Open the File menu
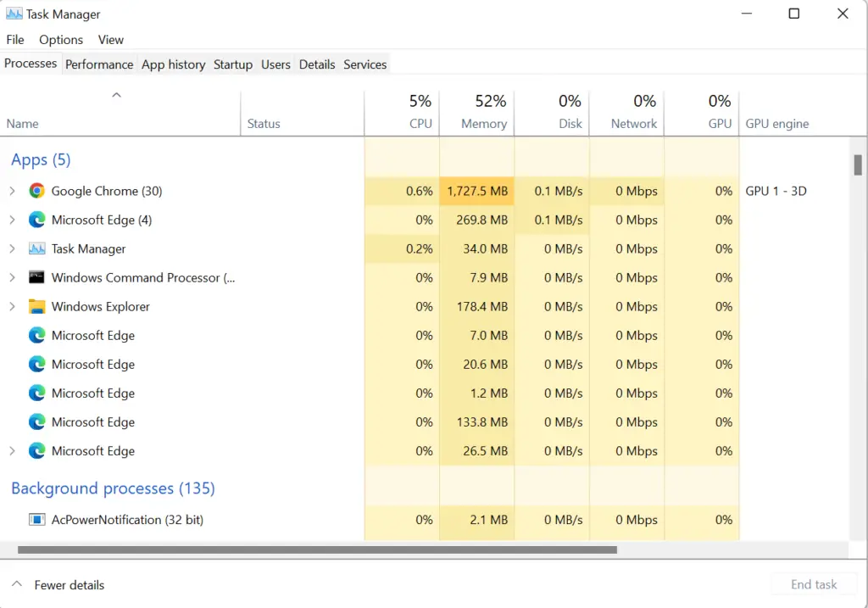 [x=15, y=40]
